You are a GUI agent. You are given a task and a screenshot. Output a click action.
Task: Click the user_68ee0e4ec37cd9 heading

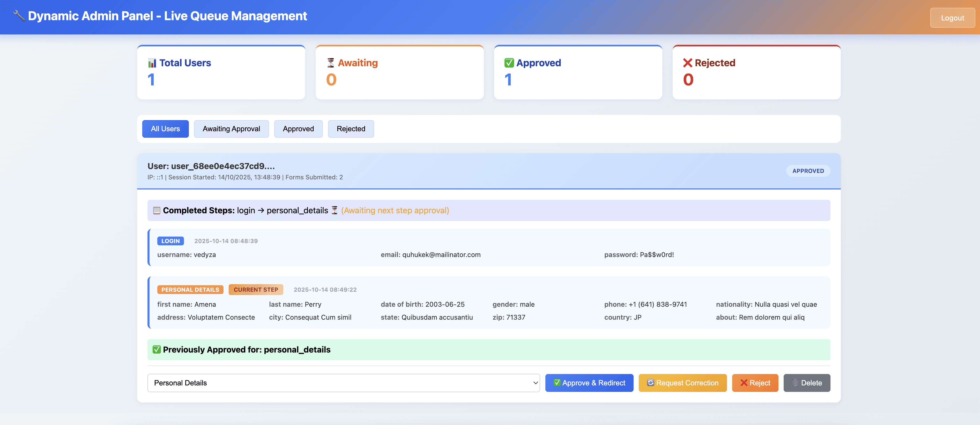click(x=211, y=166)
